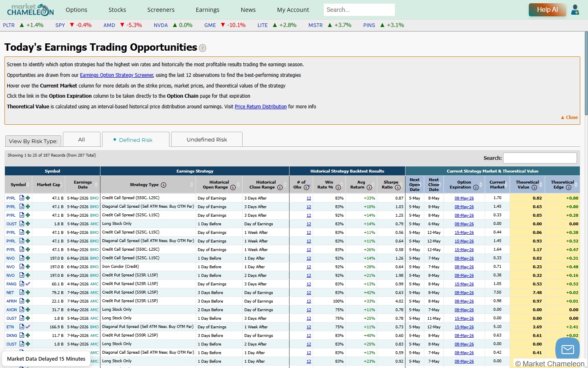Click info icon beside Theoretical Value header
Screen dimensions: 588x368
click(534, 188)
